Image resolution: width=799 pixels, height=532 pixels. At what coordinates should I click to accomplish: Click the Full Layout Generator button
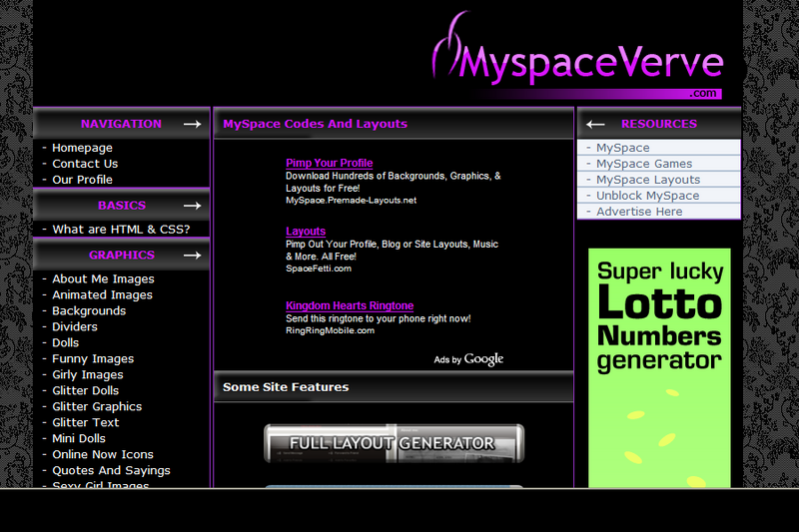click(x=394, y=443)
